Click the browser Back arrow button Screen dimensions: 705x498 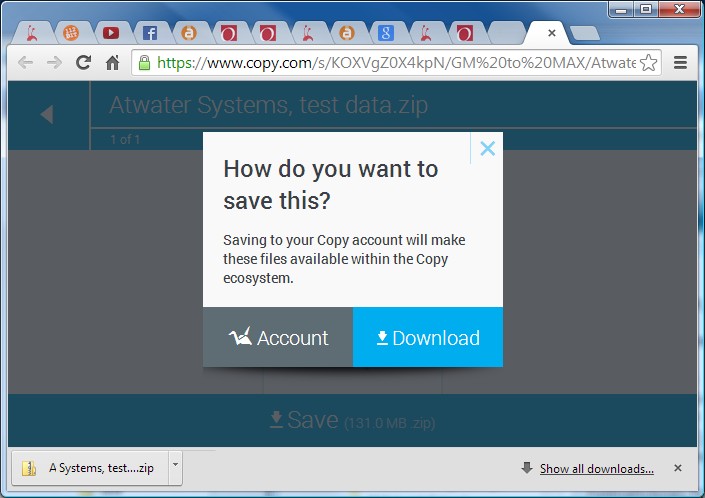[x=26, y=62]
